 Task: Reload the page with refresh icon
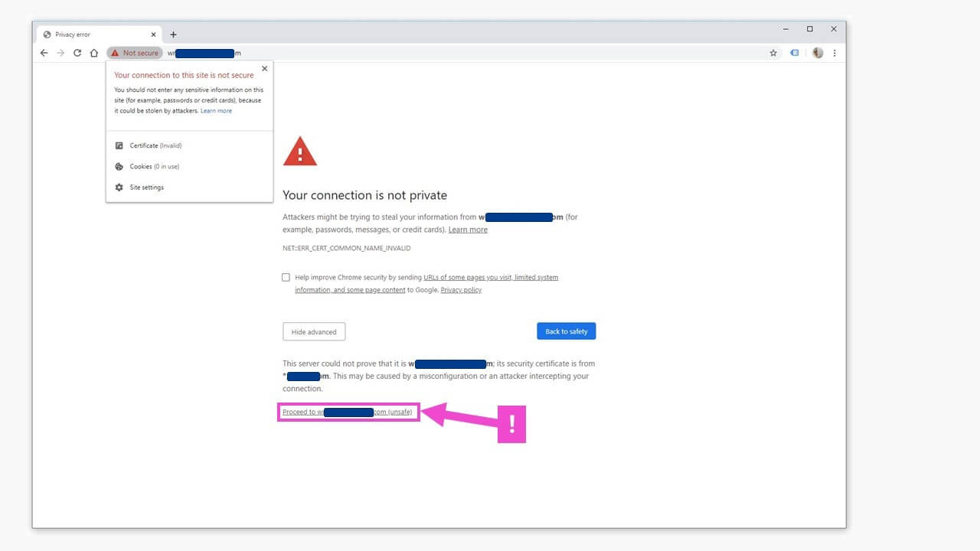point(77,53)
